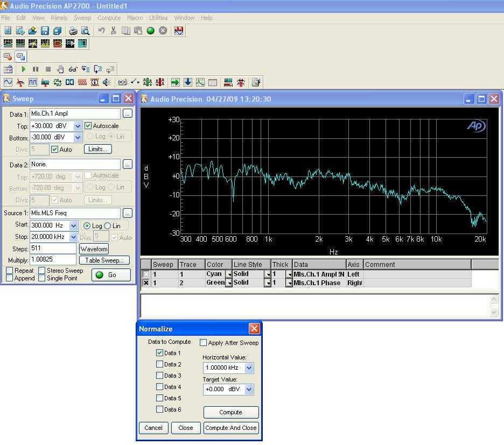Open the Macro menu
The width and height of the screenshot is (504, 445).
point(135,18)
